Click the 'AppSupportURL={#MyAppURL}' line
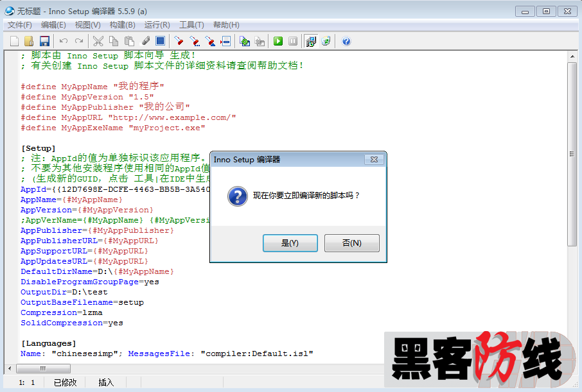The image size is (582, 392). point(84,251)
